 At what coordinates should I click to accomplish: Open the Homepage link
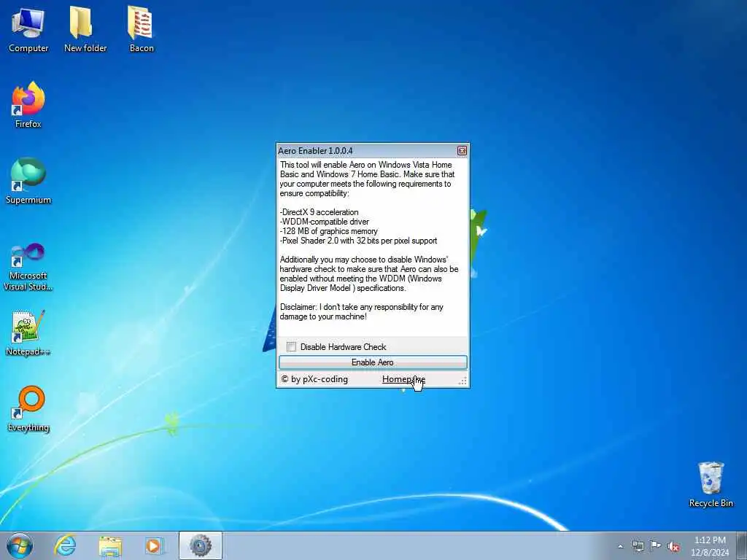coord(403,379)
